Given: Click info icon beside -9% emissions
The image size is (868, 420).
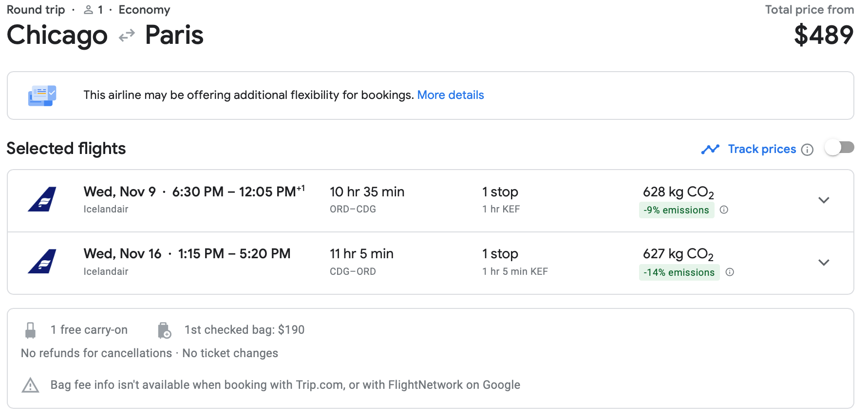Looking at the screenshot, I should point(724,210).
